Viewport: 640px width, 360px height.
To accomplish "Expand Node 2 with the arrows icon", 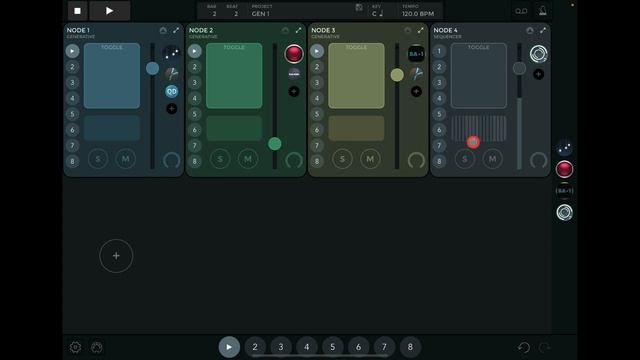I will (x=298, y=30).
